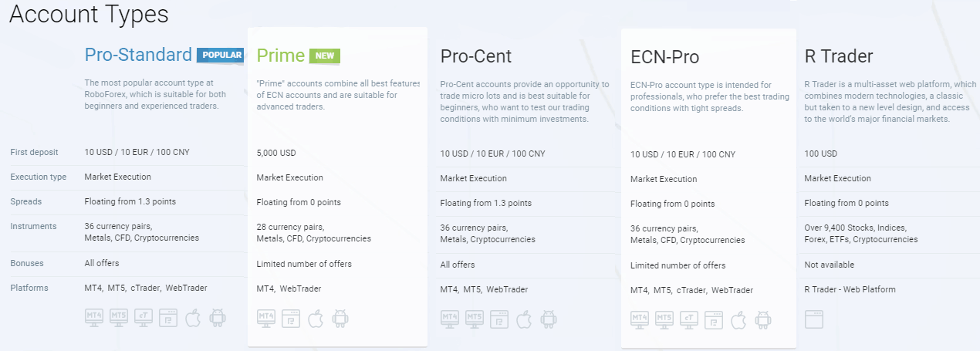
Task: Click the Account Types page heading
Action: click(89, 13)
